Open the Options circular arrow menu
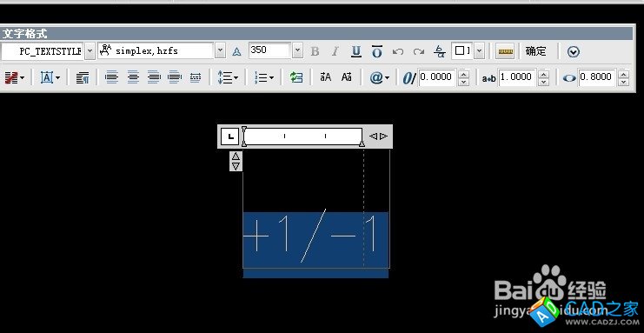 pyautogui.click(x=574, y=52)
